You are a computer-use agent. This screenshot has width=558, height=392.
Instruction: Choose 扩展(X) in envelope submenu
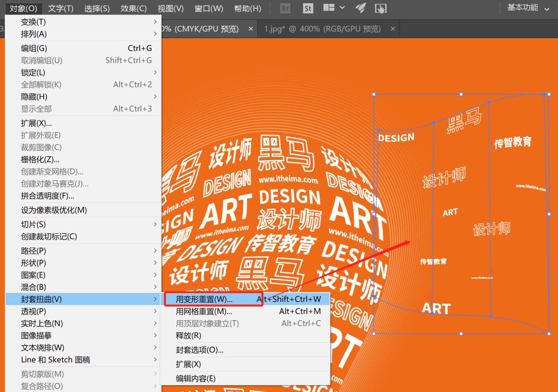tap(246, 364)
